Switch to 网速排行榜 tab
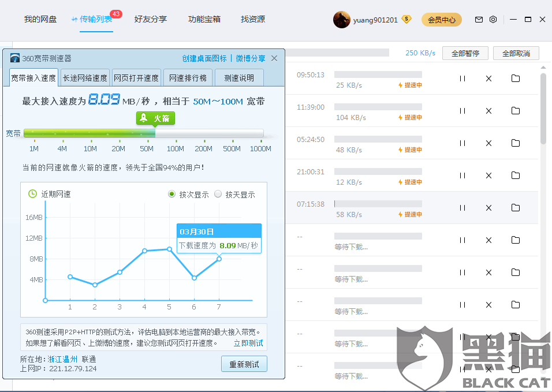Image resolution: width=552 pixels, height=392 pixels. [188, 78]
